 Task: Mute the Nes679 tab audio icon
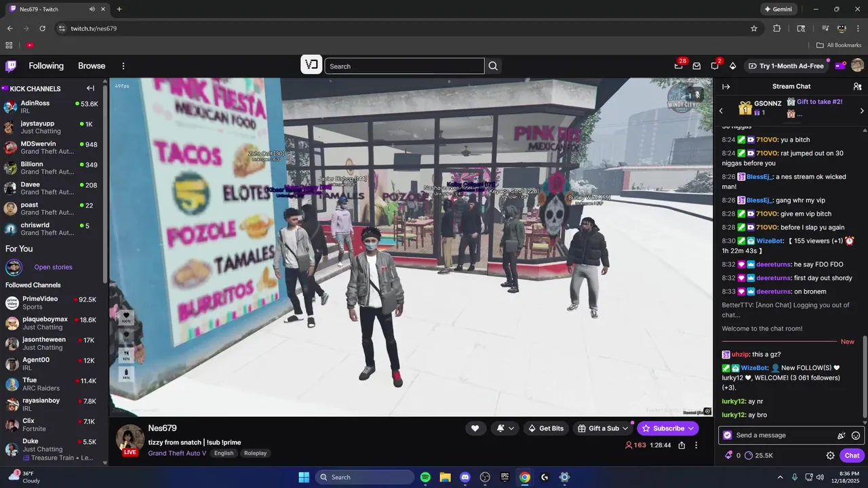92,9
